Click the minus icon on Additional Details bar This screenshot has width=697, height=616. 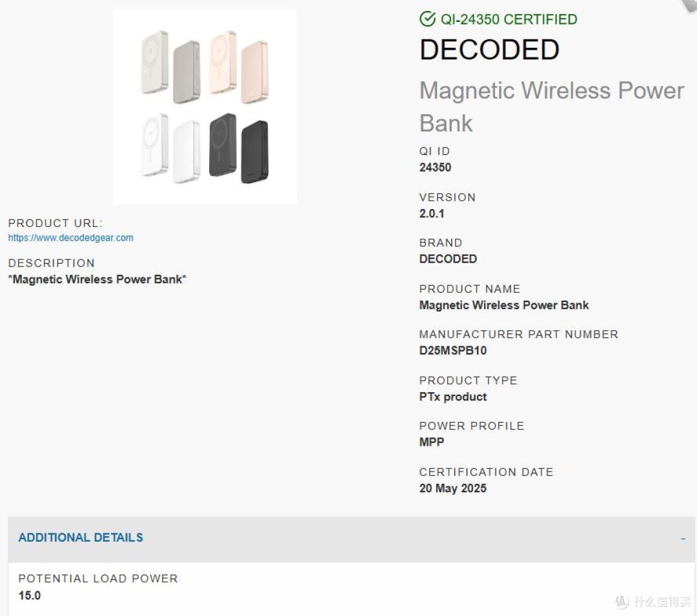[683, 539]
